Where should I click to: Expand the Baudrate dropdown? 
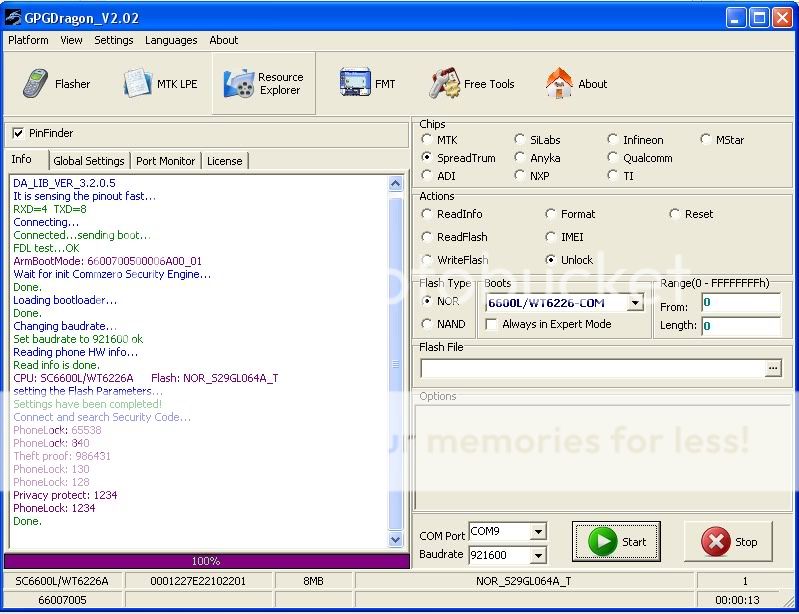click(538, 555)
